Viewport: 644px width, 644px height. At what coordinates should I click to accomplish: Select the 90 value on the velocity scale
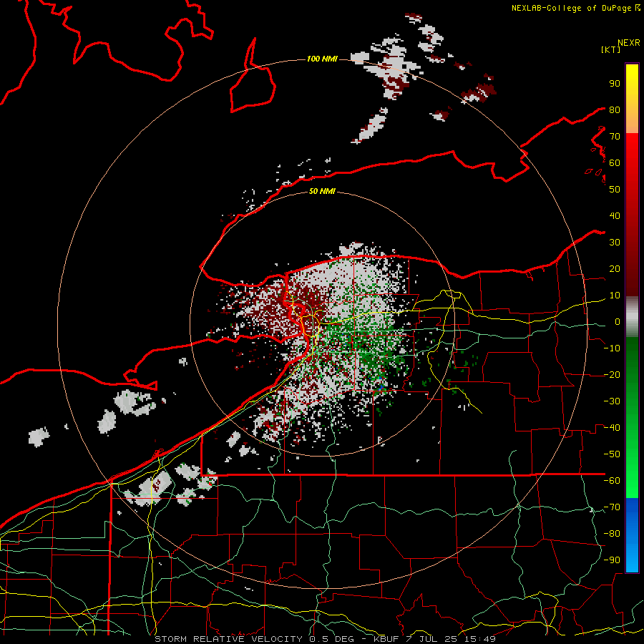point(615,84)
